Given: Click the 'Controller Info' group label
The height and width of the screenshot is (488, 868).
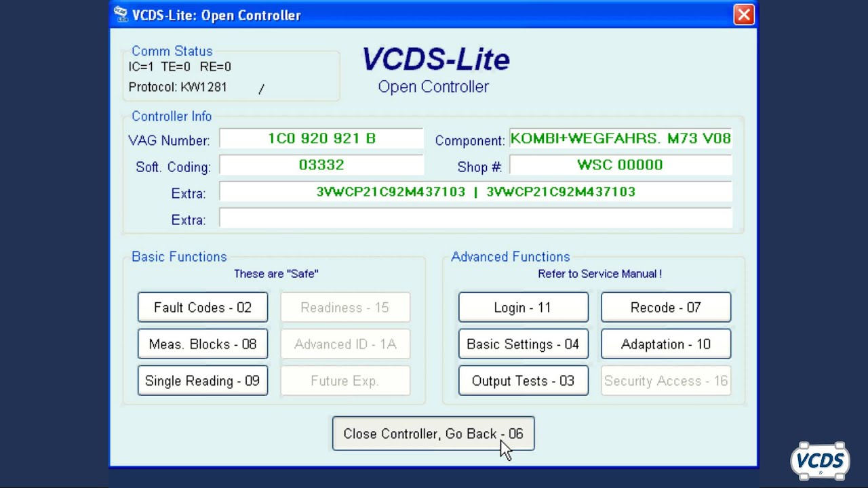Looking at the screenshot, I should 172,117.
